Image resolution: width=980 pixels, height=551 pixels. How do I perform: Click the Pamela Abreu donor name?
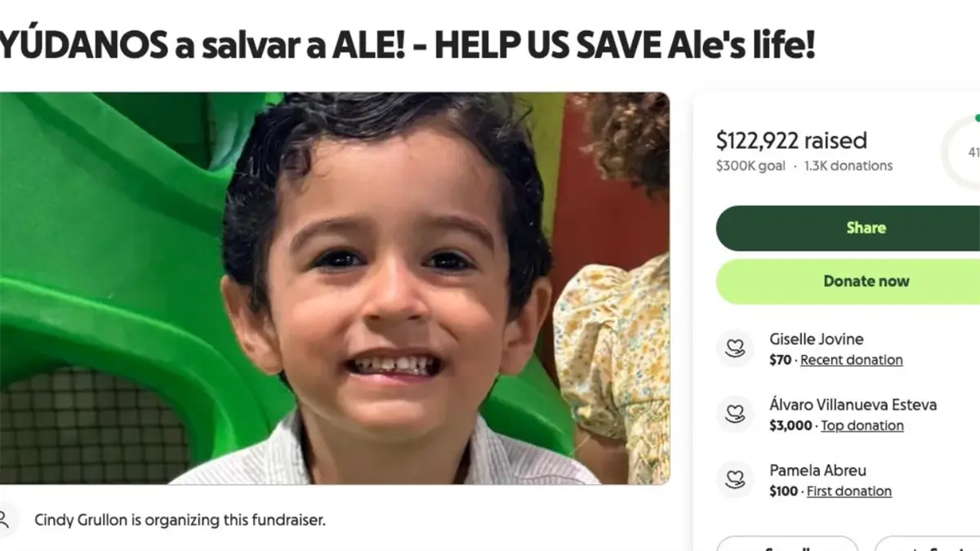coord(817,470)
